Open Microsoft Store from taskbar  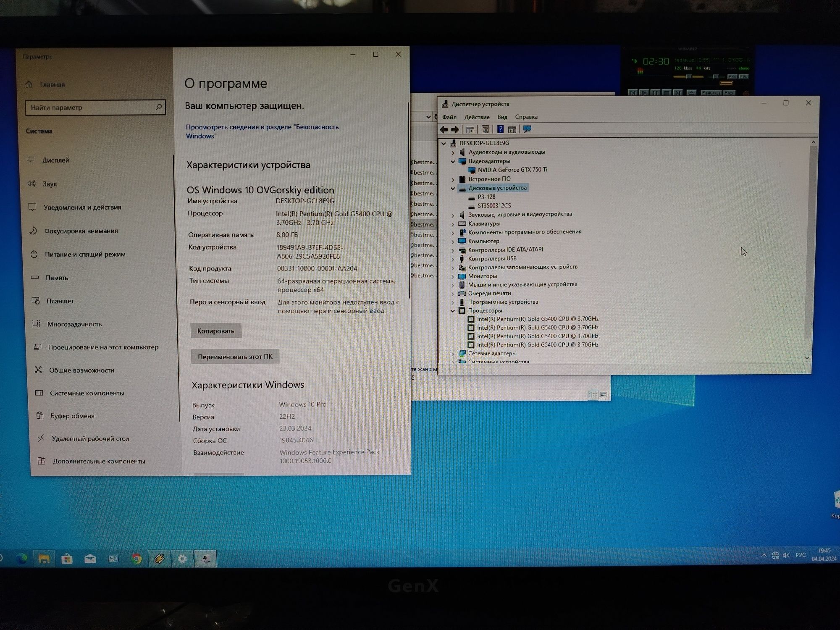67,559
